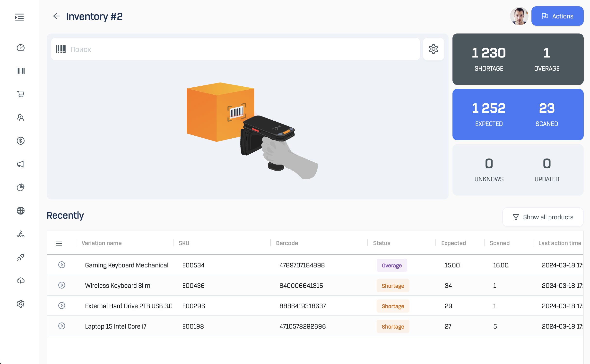Image resolution: width=590 pixels, height=364 pixels.
Task: Click the Overage status badge
Action: (x=392, y=265)
